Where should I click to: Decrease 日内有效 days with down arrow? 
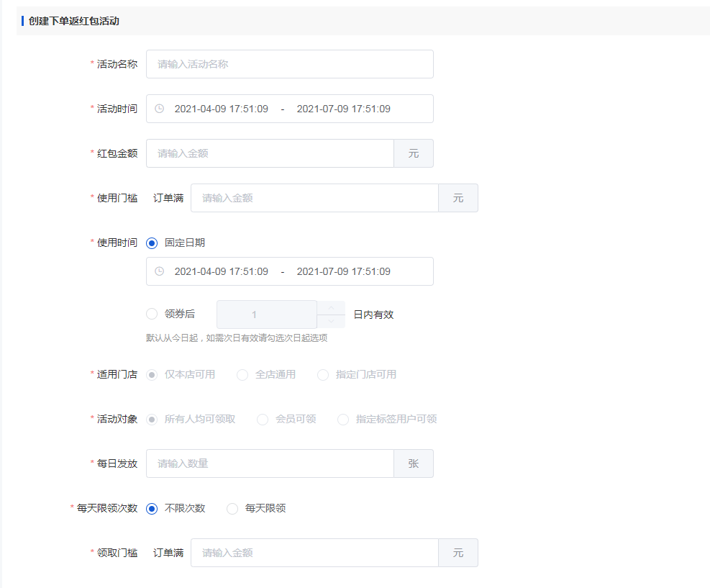point(331,321)
